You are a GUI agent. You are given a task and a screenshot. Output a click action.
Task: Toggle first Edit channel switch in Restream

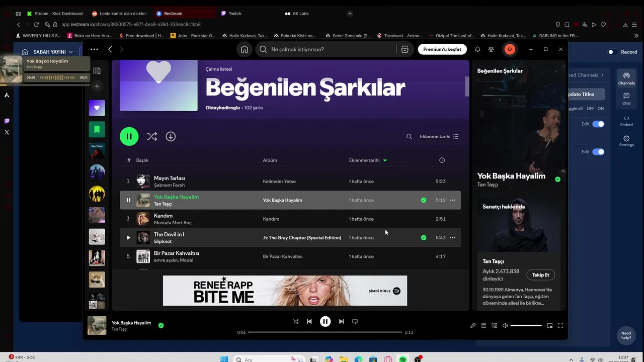pos(598,124)
